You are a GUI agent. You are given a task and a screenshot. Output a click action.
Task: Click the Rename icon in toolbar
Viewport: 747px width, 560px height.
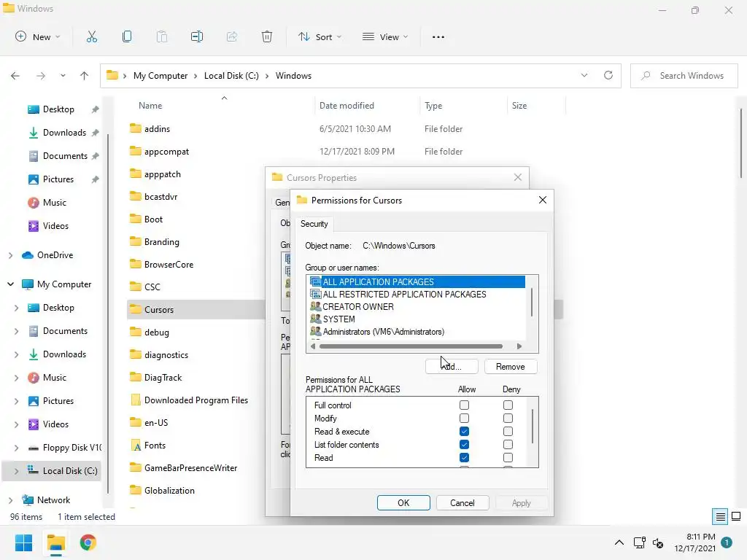tap(197, 36)
